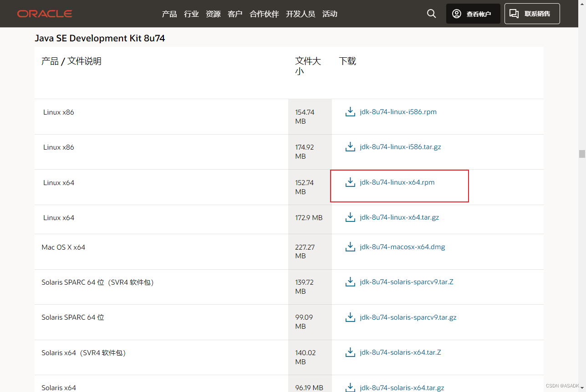Image resolution: width=586 pixels, height=392 pixels.
Task: Click download icon for jdk-8u74-solaris-sparcv9.tar.gz
Action: pyautogui.click(x=350, y=317)
